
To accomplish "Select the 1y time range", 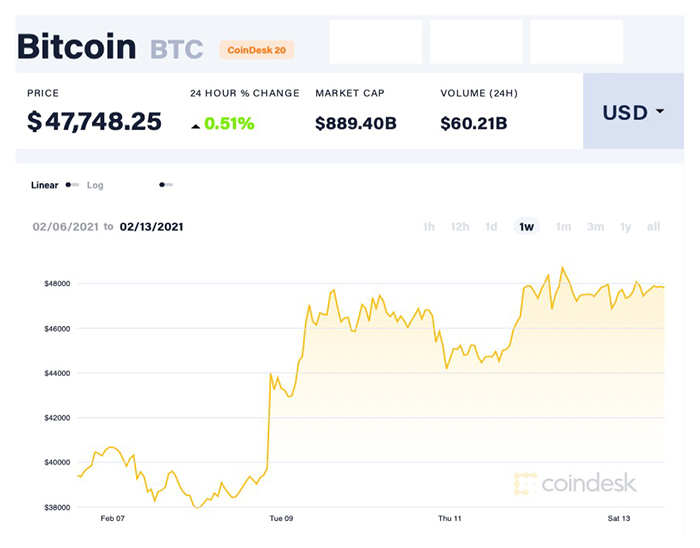I will click(626, 227).
